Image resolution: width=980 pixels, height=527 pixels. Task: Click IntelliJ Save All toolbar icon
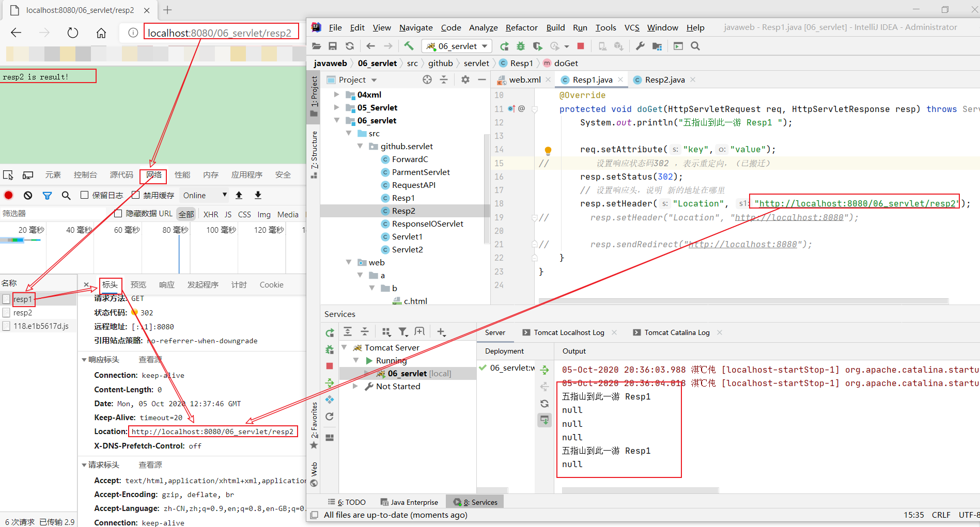[x=333, y=46]
